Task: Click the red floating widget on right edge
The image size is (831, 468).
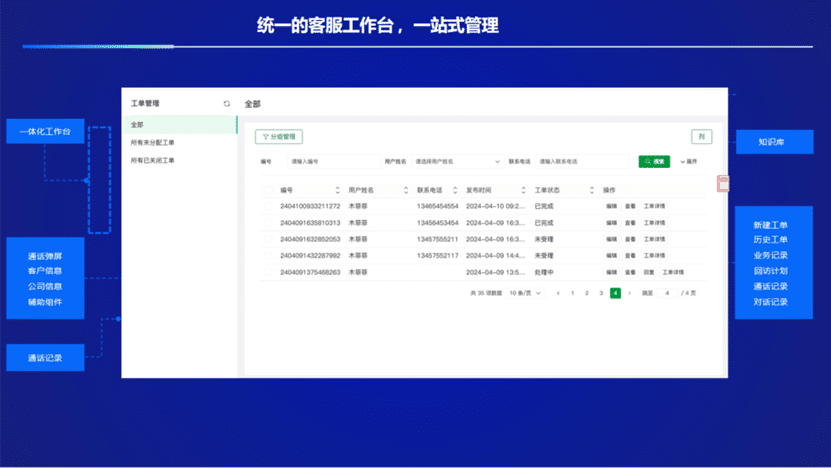Action: click(722, 183)
